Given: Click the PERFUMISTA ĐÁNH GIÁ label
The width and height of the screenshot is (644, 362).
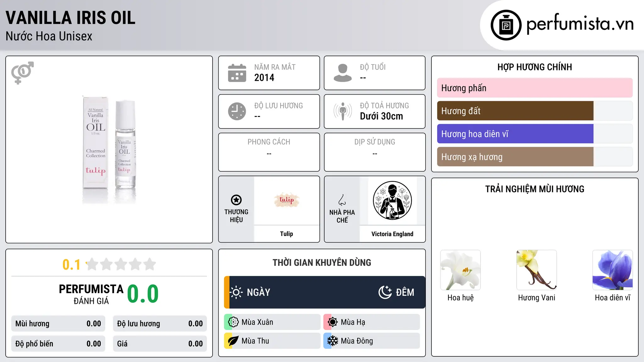Looking at the screenshot, I should [91, 294].
